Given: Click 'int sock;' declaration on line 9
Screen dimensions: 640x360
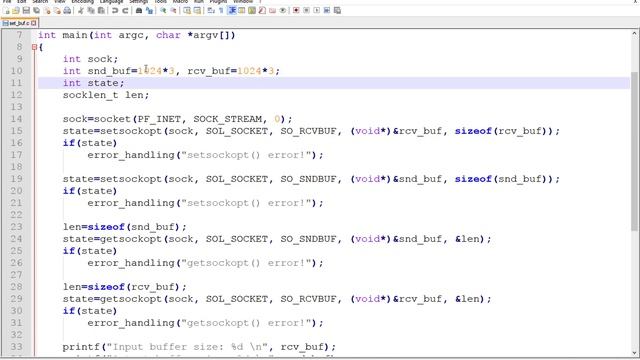Looking at the screenshot, I should 90,59.
